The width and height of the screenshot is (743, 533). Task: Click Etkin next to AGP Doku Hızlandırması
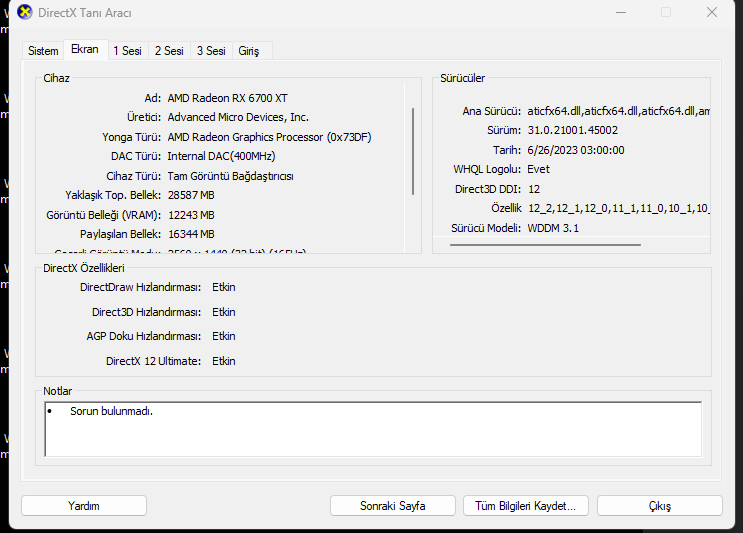click(x=224, y=336)
